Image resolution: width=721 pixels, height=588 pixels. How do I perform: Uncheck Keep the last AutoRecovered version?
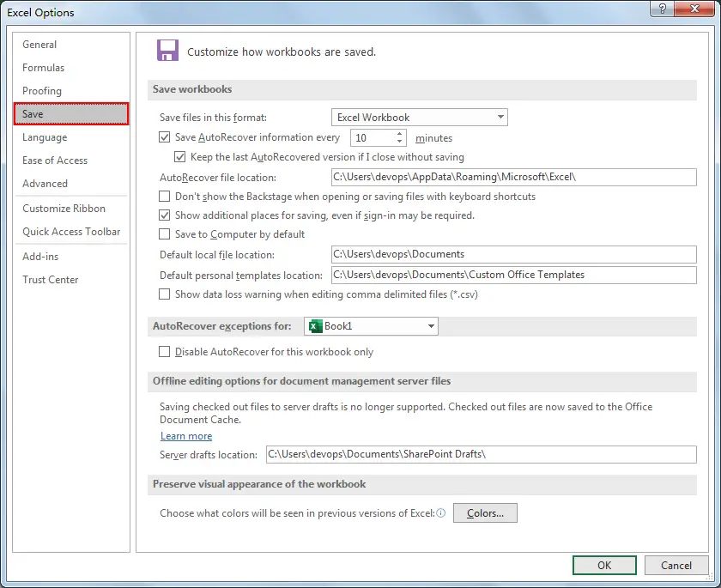pyautogui.click(x=179, y=157)
